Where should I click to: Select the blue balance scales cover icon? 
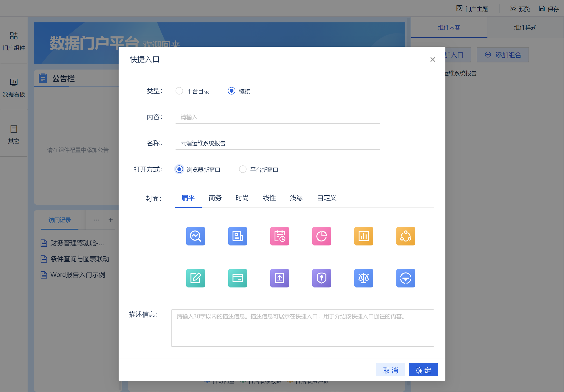pos(363,278)
